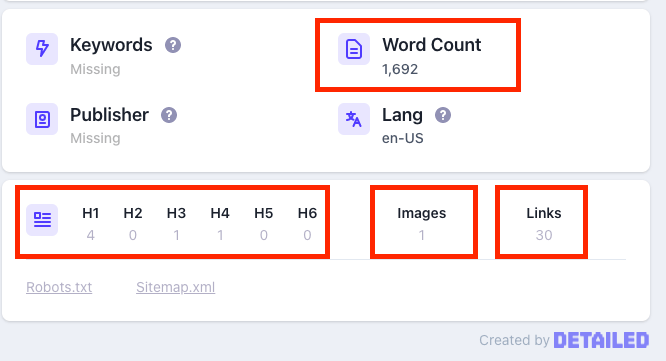Select the H3 heading count
Image resolution: width=666 pixels, height=361 pixels.
176,223
